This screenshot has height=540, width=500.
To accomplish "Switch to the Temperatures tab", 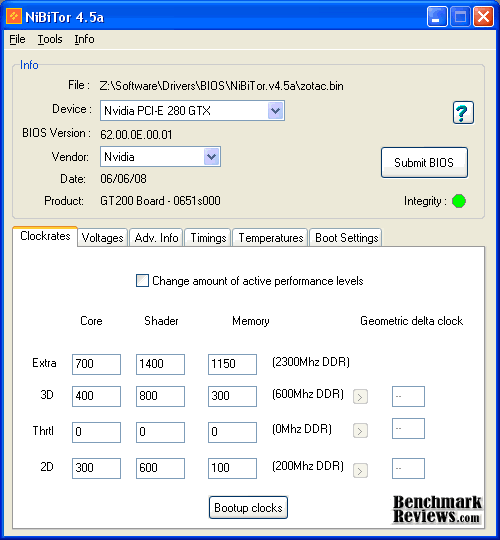I will click(x=270, y=238).
